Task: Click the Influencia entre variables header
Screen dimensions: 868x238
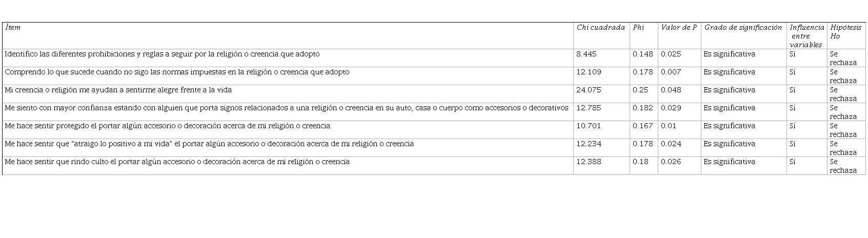Action: (806, 36)
